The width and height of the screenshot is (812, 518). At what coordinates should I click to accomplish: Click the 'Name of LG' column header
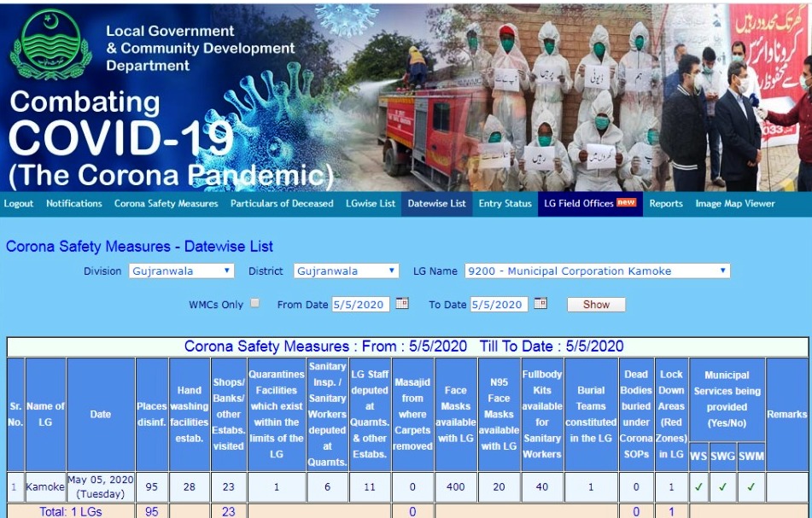(x=45, y=414)
